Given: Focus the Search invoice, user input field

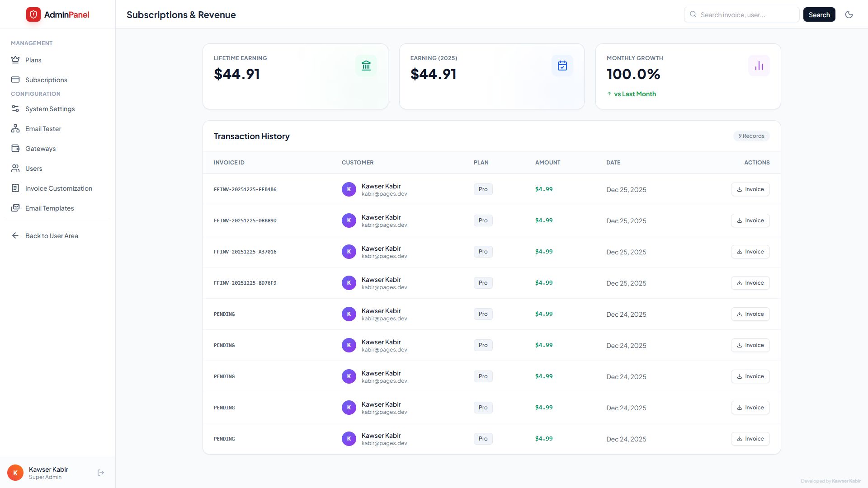Looking at the screenshot, I should tap(747, 15).
